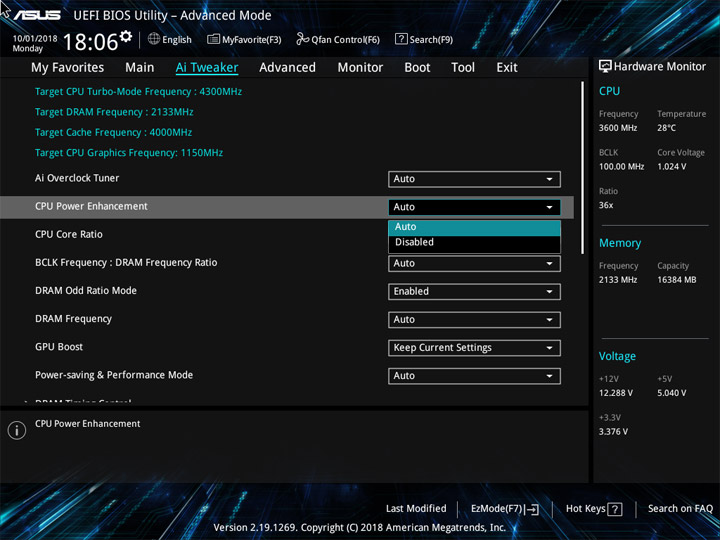Click Target Cache Frequency 4000MHz text
The height and width of the screenshot is (540, 720).
[113, 132]
